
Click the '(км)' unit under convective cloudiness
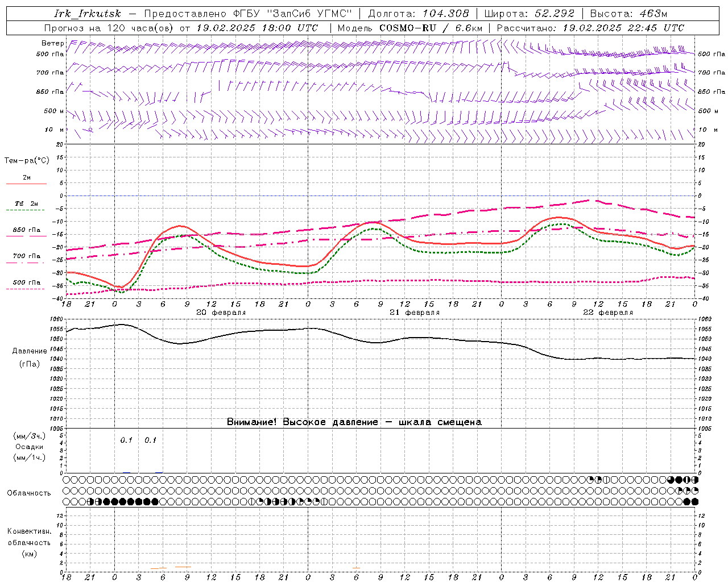[30, 554]
